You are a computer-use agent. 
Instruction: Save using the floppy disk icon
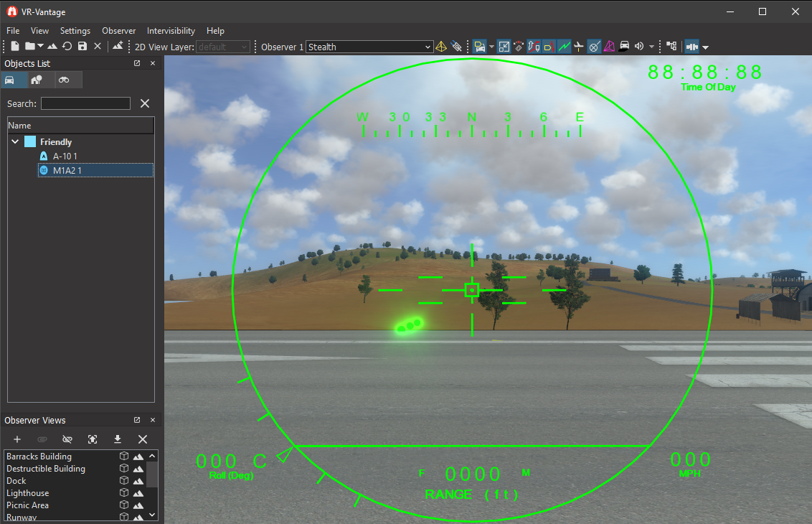pos(82,47)
